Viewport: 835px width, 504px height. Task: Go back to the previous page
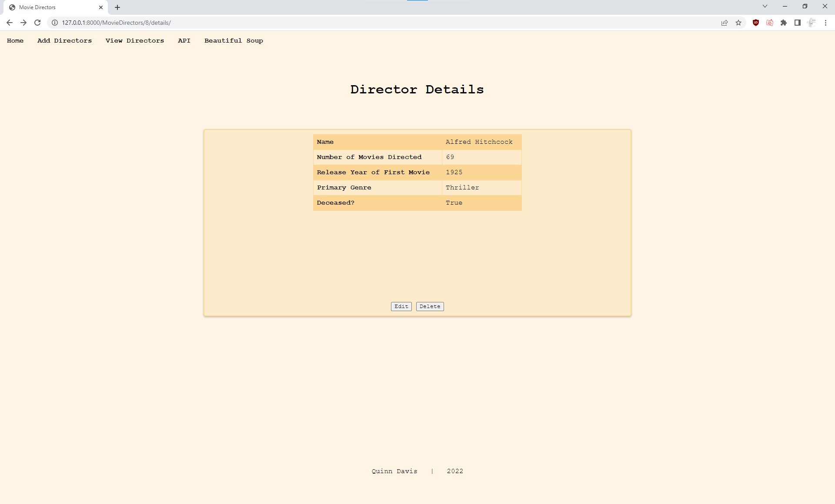pyautogui.click(x=10, y=23)
